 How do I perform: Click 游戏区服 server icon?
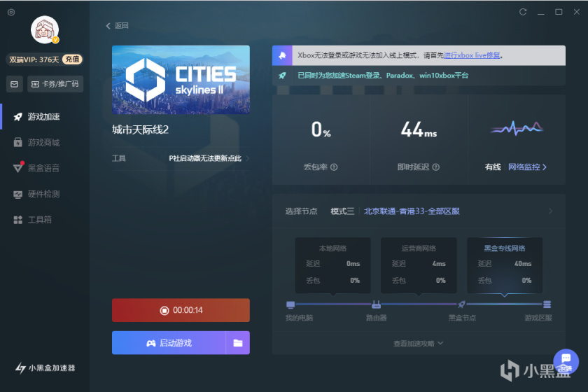point(547,304)
